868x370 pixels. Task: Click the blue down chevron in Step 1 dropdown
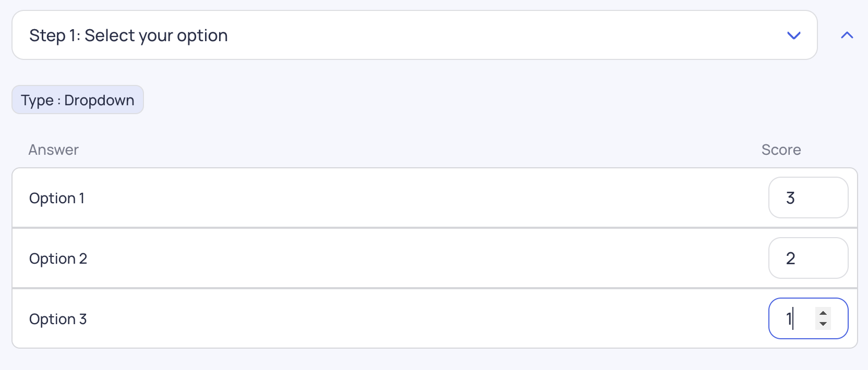coord(793,35)
